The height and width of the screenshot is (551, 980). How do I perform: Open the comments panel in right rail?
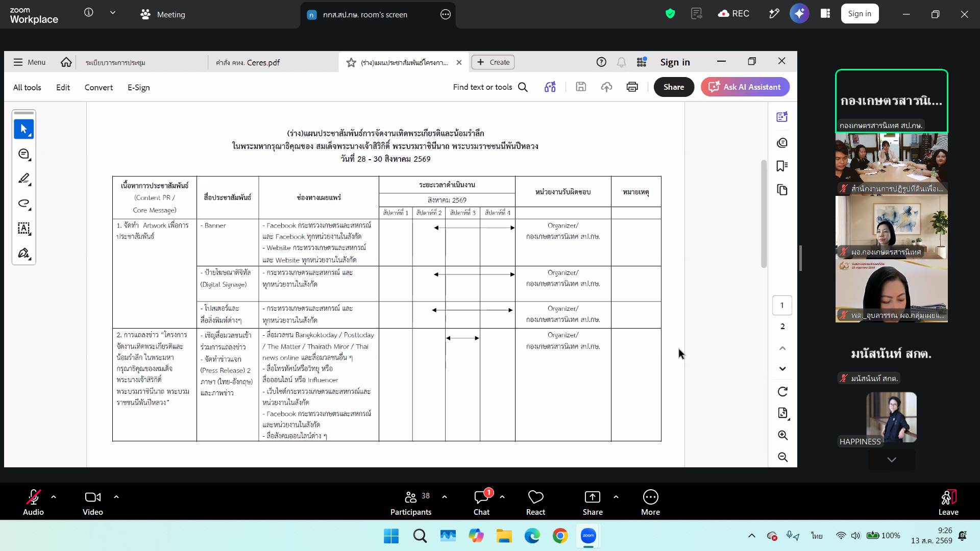coord(782,143)
